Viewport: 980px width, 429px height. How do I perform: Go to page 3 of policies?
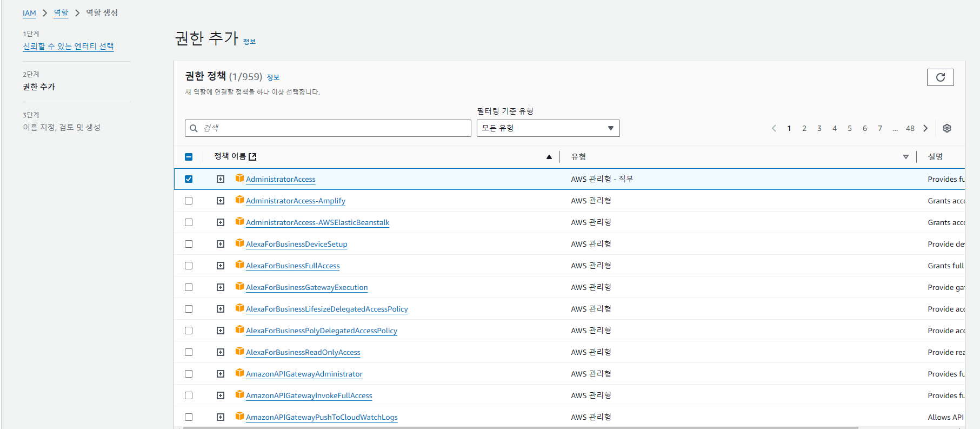pos(819,128)
